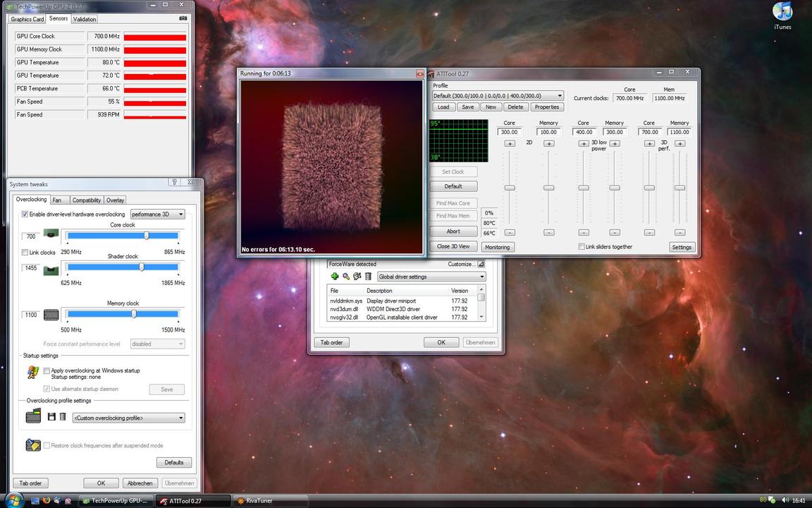Click the Memory clock slider thumb in System tweaks

pos(134,313)
